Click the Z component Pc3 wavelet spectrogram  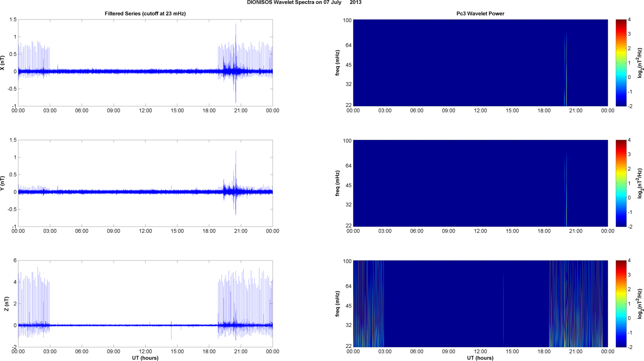coord(480,304)
